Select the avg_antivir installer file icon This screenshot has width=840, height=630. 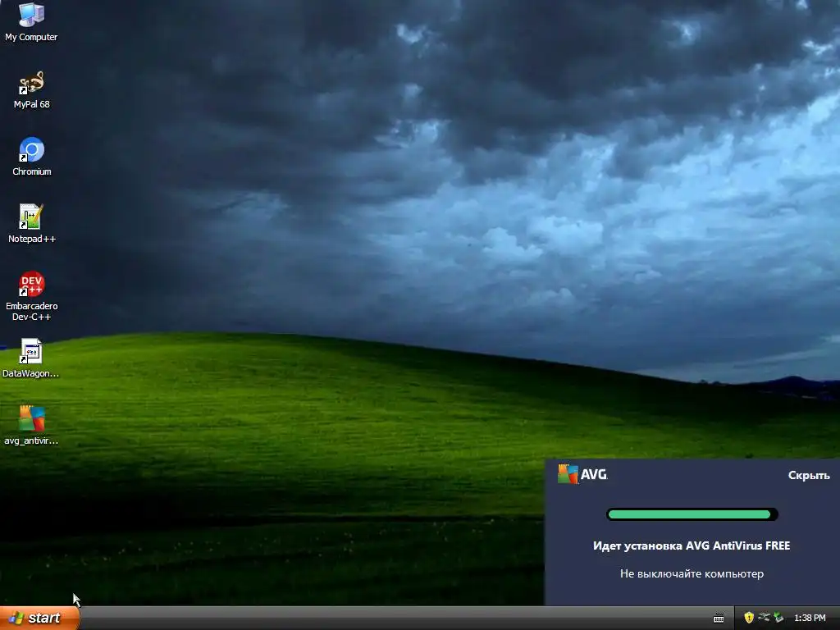[x=31, y=426]
